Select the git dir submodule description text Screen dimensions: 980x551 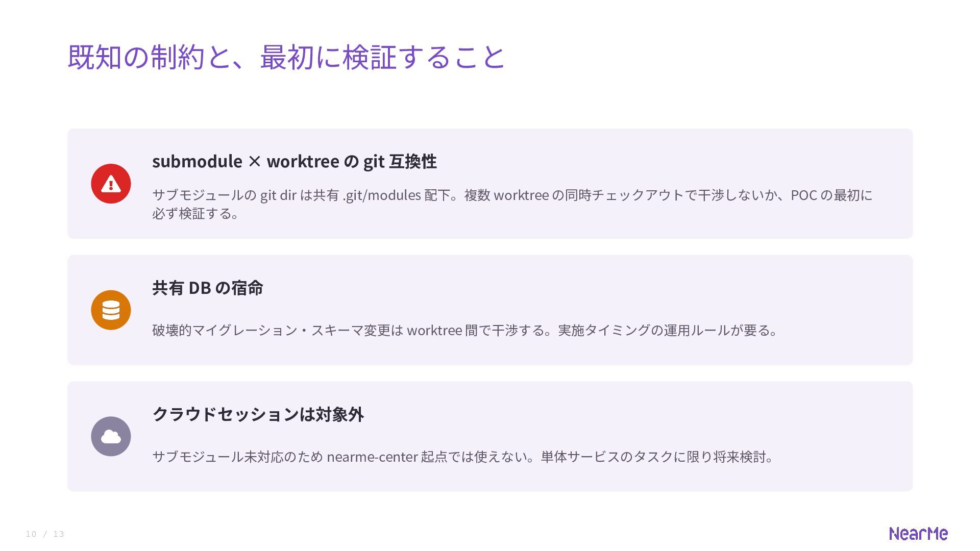[x=512, y=204]
